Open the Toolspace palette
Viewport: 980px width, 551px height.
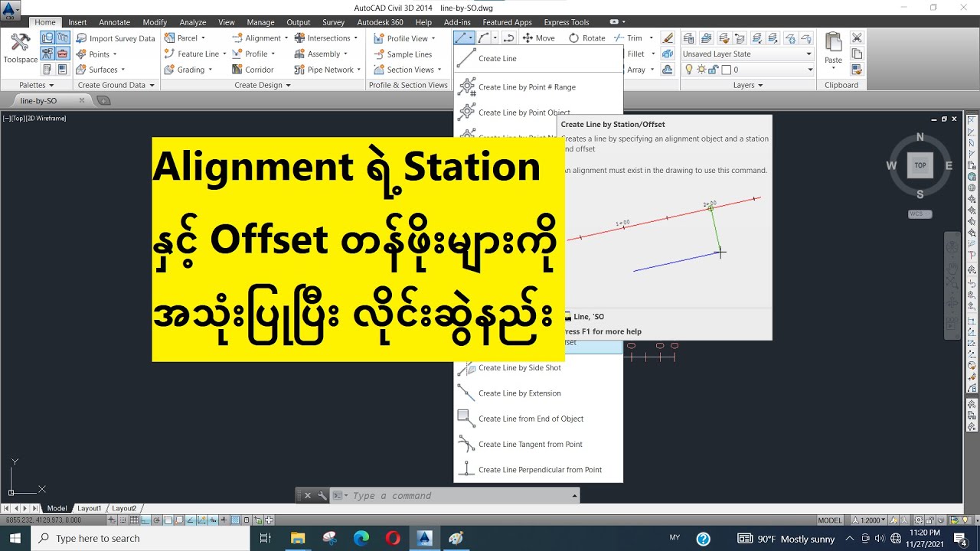pos(20,50)
